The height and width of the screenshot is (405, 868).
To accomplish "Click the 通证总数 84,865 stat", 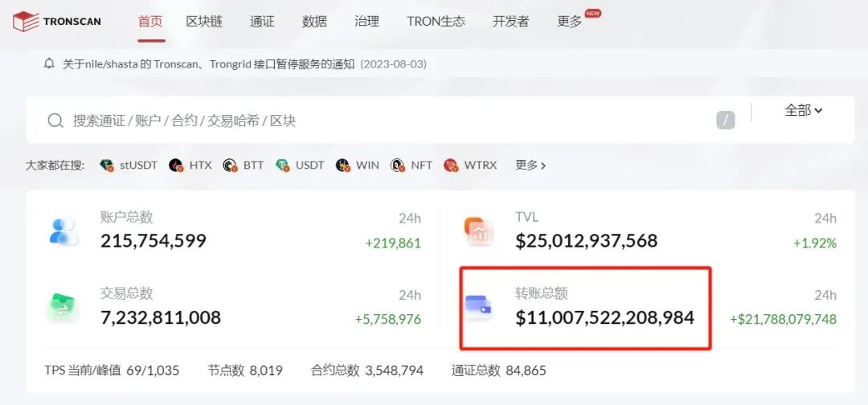I will click(498, 370).
